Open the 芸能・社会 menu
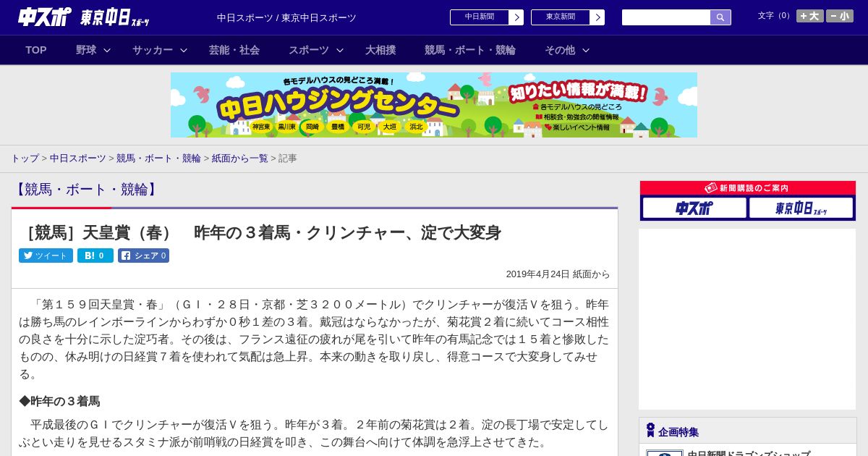This screenshot has height=456, width=868. [234, 50]
